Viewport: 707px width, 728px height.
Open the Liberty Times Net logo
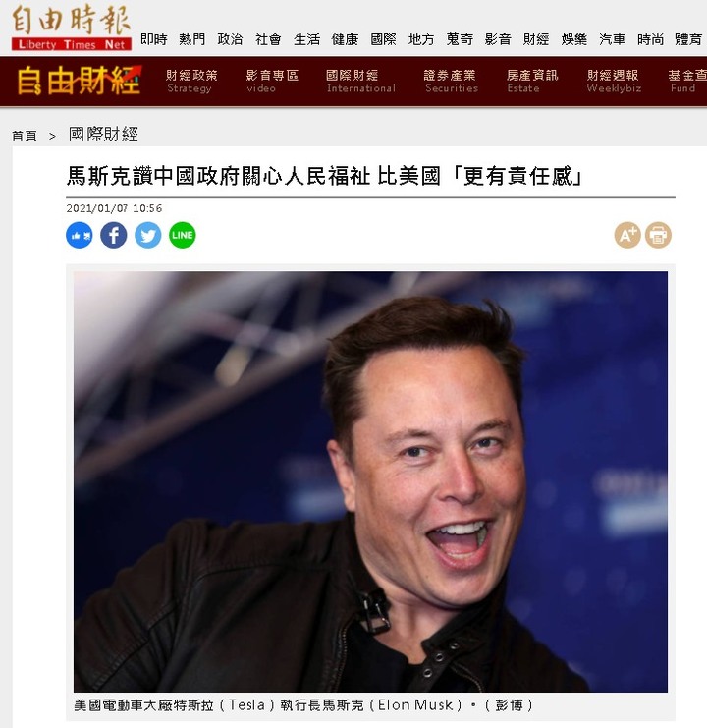72,28
